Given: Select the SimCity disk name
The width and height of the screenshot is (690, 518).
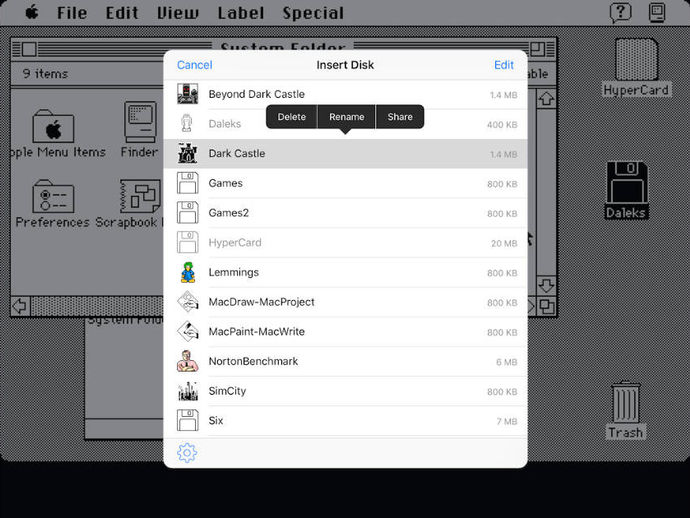Looking at the screenshot, I should 227,391.
